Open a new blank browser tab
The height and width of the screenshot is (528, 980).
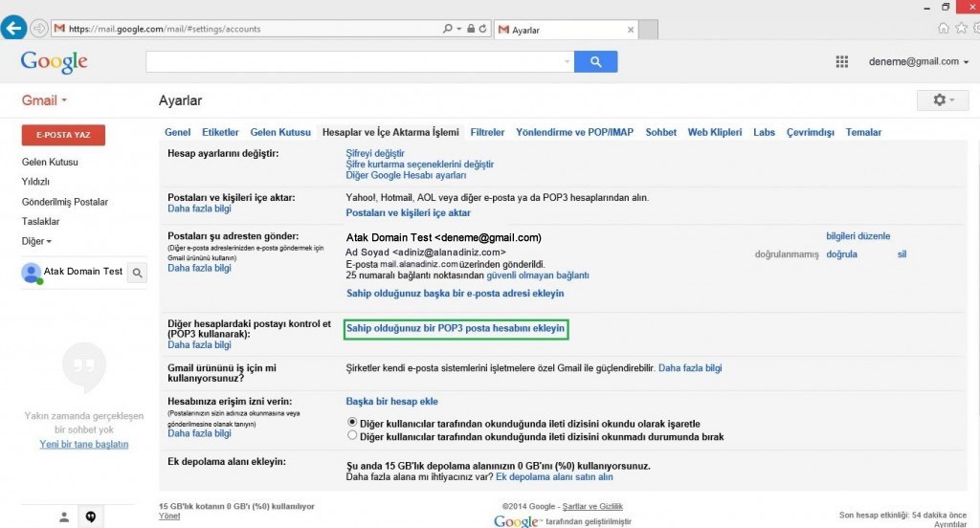pos(648,30)
